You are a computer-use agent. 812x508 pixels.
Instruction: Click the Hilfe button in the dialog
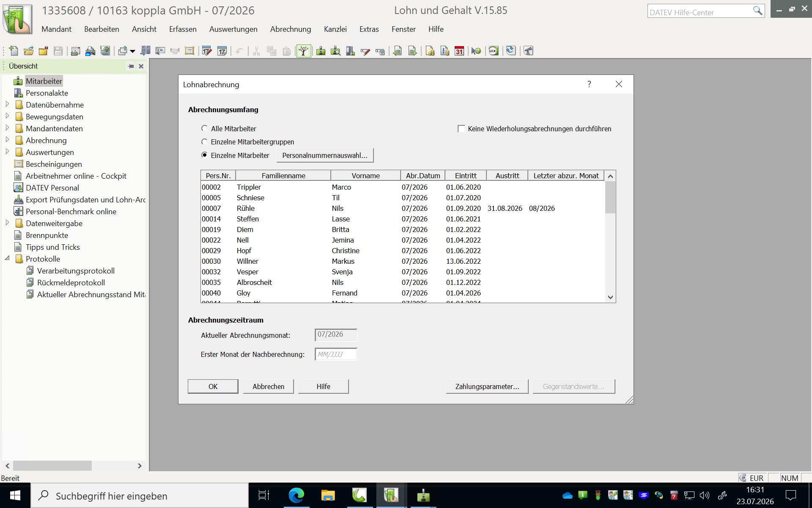click(324, 387)
